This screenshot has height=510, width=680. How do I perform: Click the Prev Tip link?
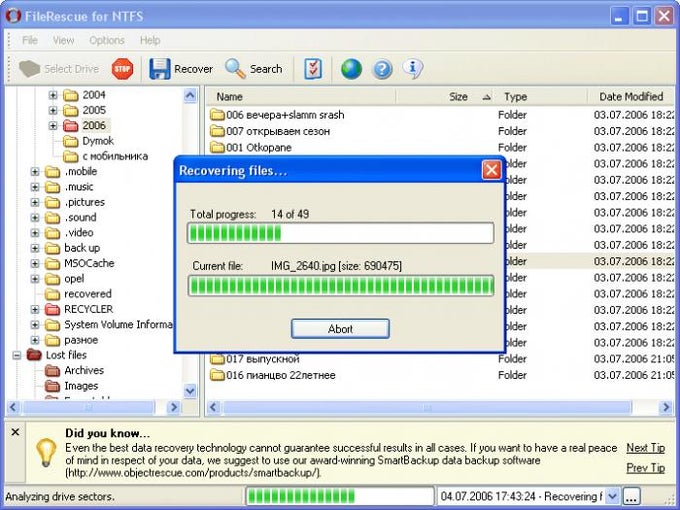(645, 468)
